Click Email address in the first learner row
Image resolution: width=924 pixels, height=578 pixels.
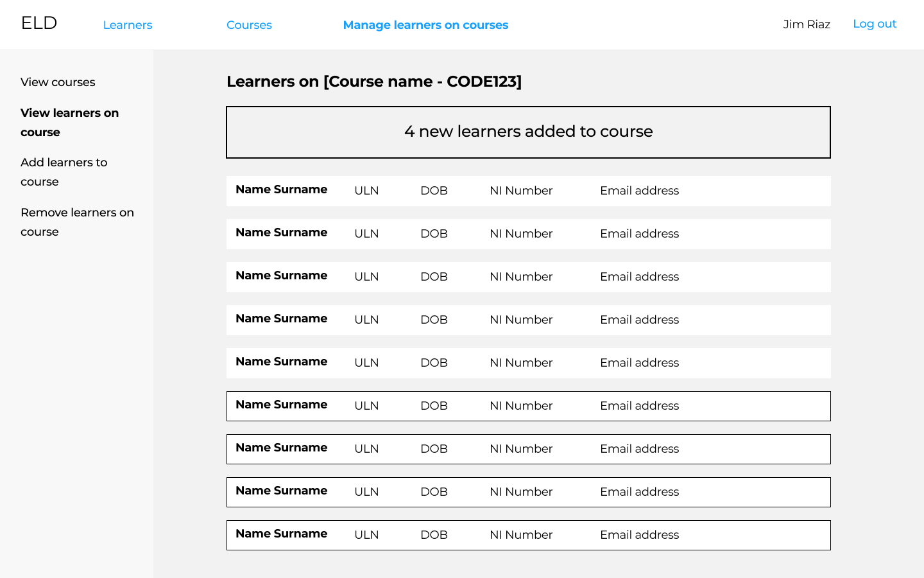coord(639,191)
